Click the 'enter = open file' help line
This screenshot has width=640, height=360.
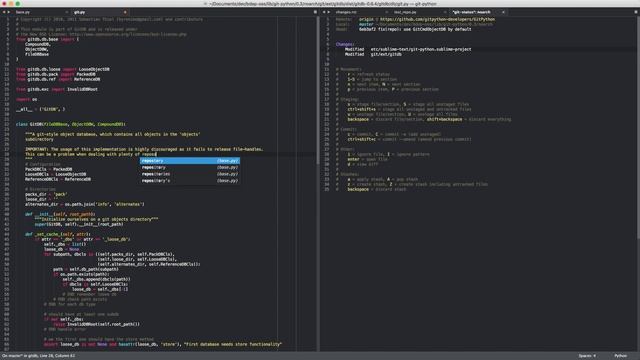click(x=367, y=159)
